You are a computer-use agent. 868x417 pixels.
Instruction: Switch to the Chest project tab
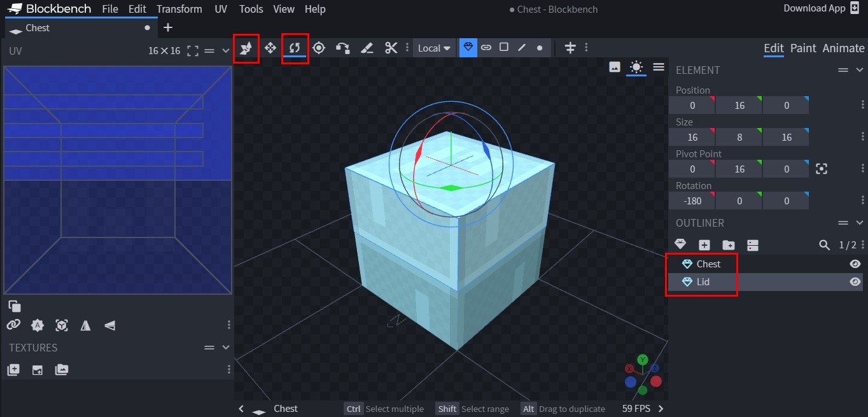pyautogui.click(x=81, y=28)
